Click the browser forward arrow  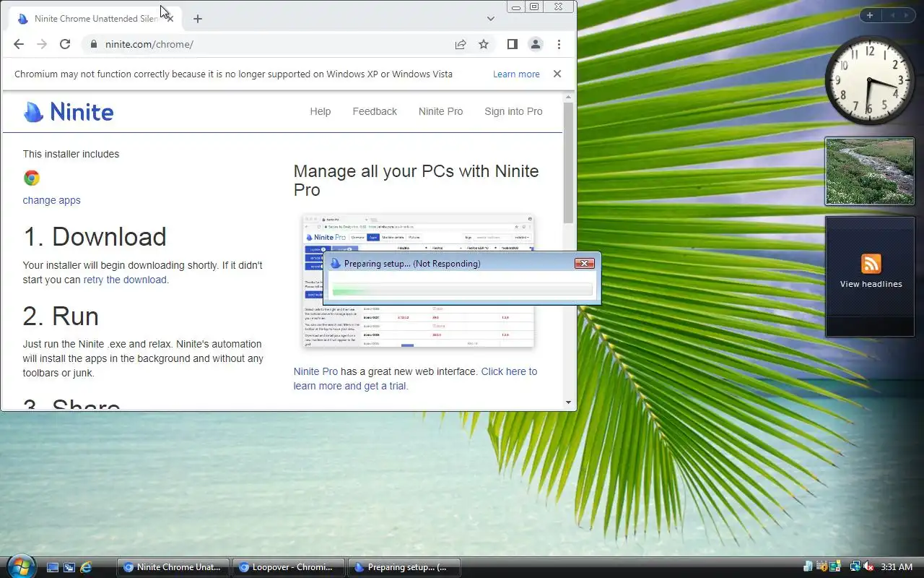pos(42,44)
